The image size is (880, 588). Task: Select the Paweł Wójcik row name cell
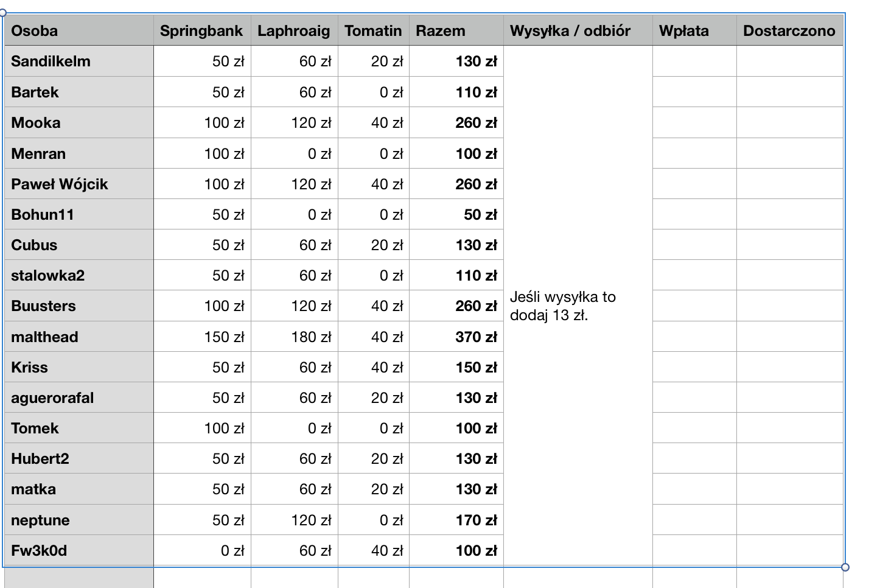point(79,184)
